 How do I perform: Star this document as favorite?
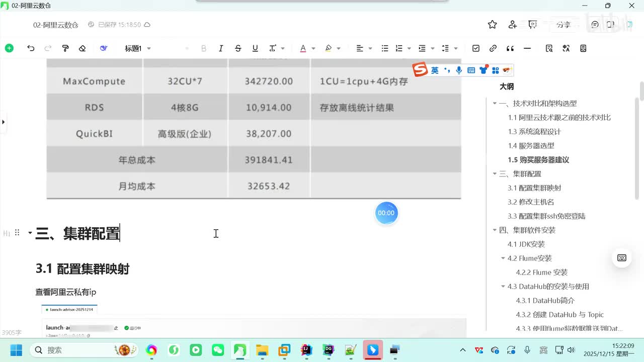[493, 25]
